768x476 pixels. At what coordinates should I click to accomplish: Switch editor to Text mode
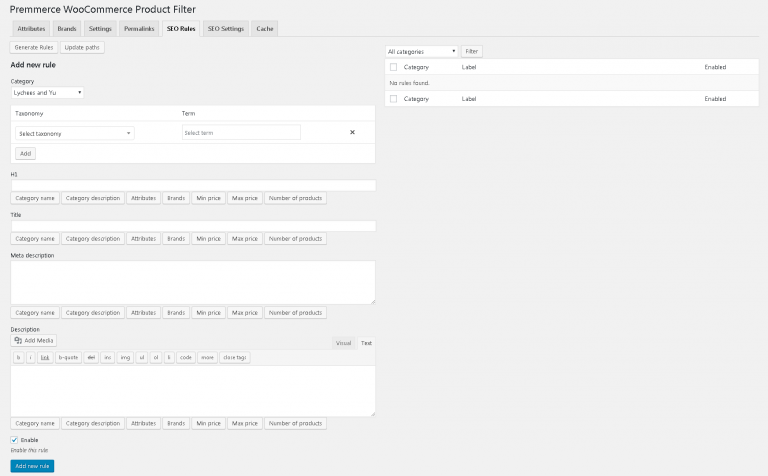tap(366, 343)
